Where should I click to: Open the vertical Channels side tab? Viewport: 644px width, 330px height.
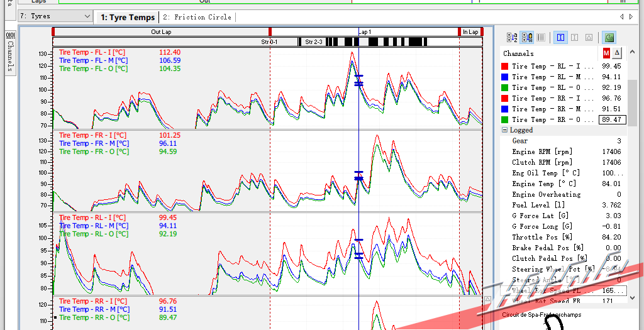pyautogui.click(x=10, y=53)
